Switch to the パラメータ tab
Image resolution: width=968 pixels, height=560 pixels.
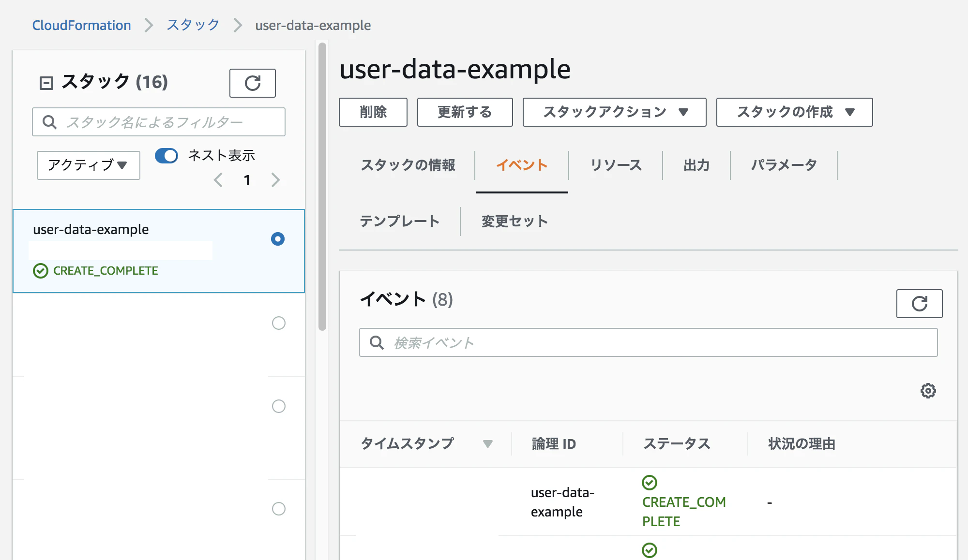point(784,165)
